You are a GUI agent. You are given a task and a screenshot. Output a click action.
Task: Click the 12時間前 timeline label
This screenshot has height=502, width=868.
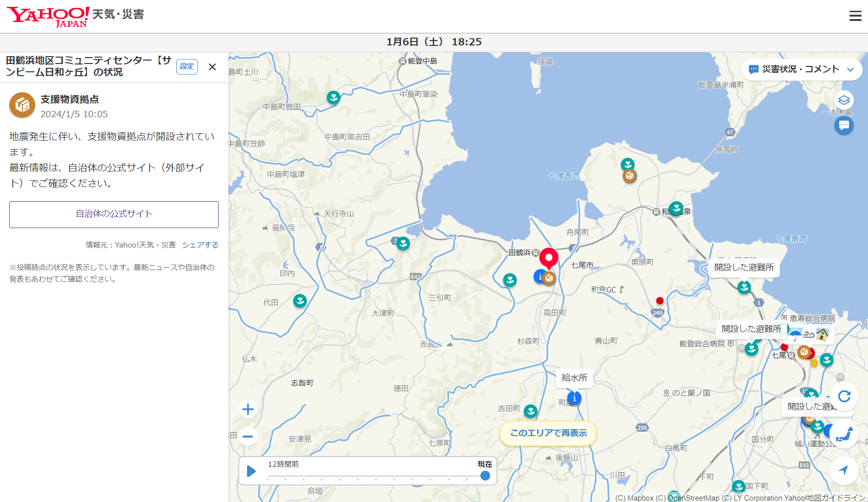pyautogui.click(x=283, y=464)
